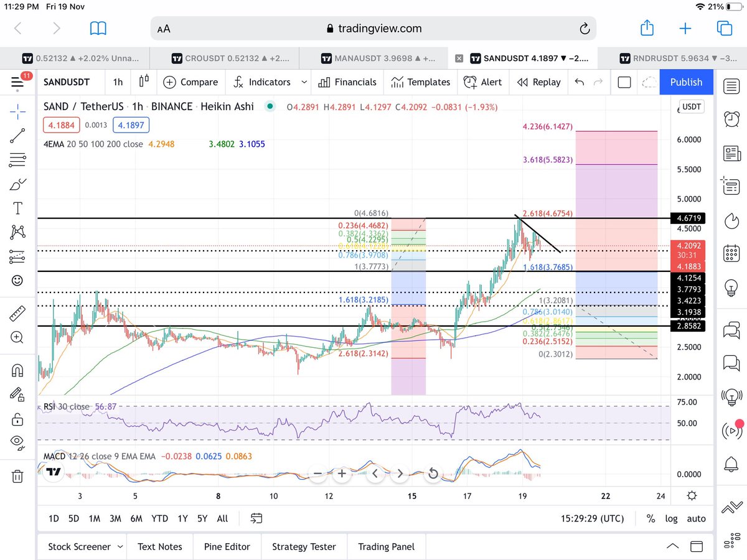This screenshot has width=747, height=560.
Task: Reset chart view button
Action: click(x=433, y=474)
